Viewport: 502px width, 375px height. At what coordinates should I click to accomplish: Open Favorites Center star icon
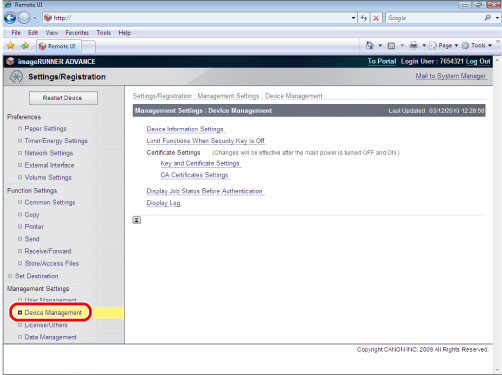click(x=11, y=46)
